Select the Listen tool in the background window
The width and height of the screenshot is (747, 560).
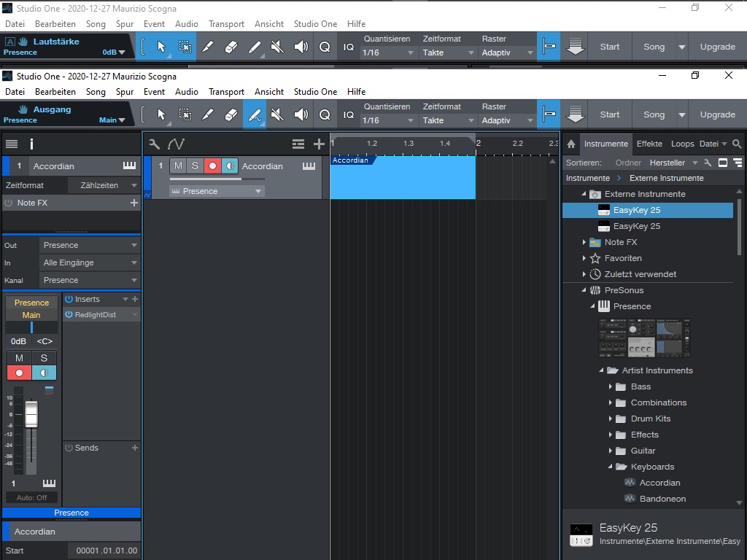coord(301,47)
